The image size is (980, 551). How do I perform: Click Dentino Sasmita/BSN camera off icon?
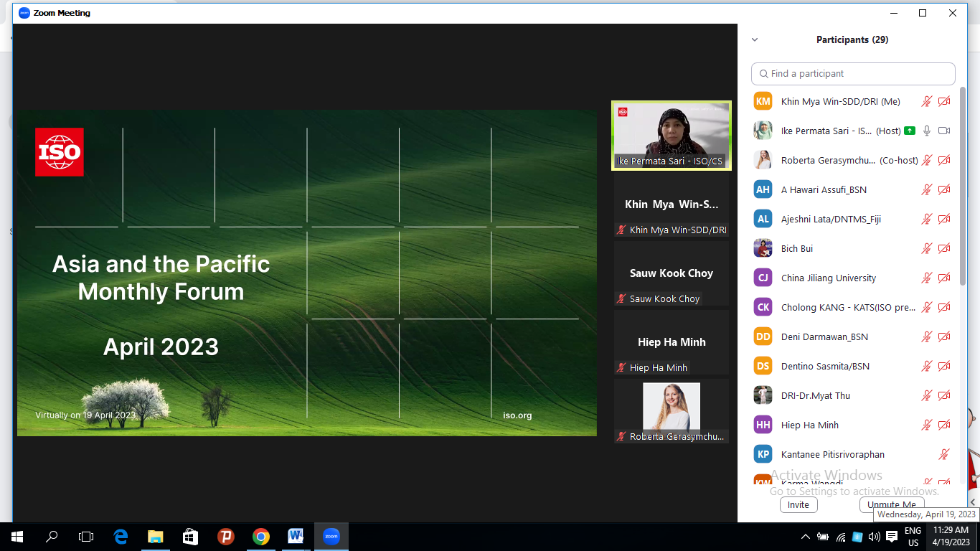click(x=944, y=367)
